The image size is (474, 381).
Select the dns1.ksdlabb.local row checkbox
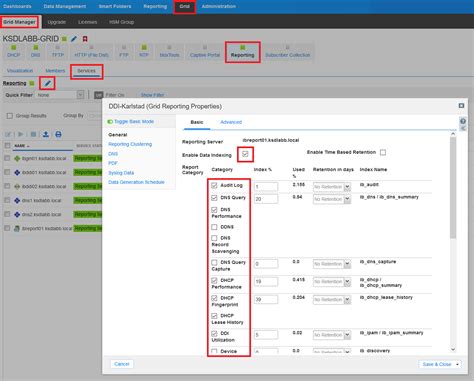click(7, 200)
